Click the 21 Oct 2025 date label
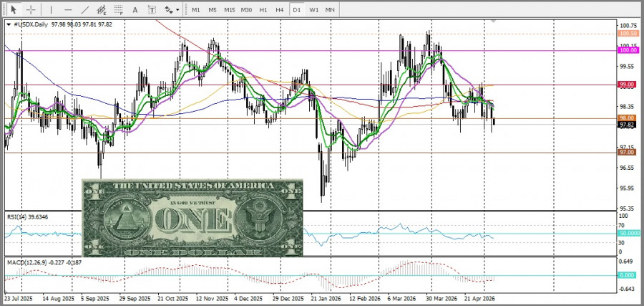The width and height of the screenshot is (644, 306). click(172, 298)
